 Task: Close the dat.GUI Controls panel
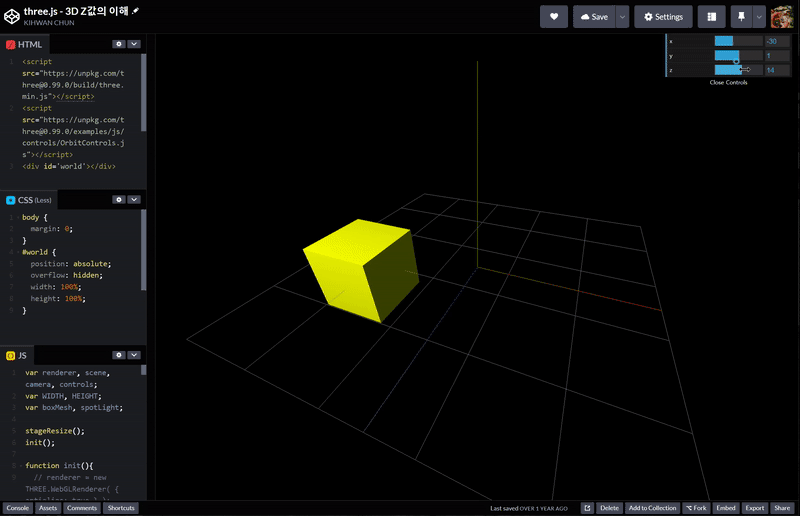[729, 82]
